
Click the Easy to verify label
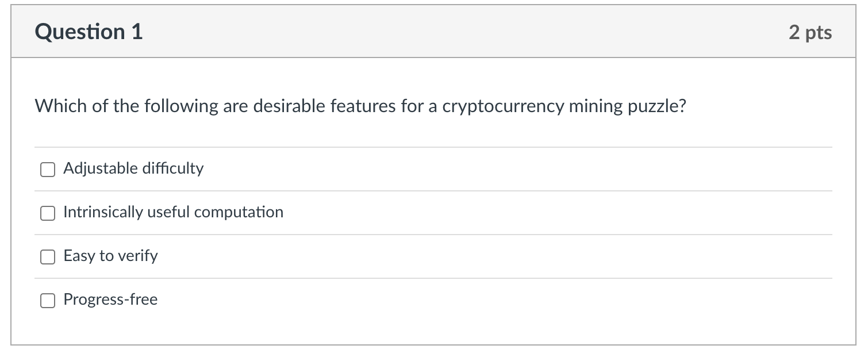pyautogui.click(x=110, y=256)
